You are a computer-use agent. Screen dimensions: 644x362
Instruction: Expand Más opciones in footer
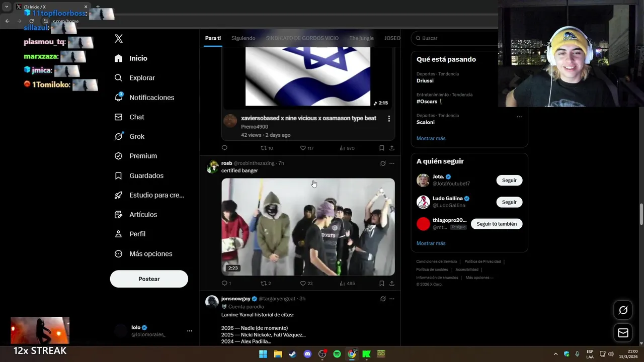pos(479,278)
